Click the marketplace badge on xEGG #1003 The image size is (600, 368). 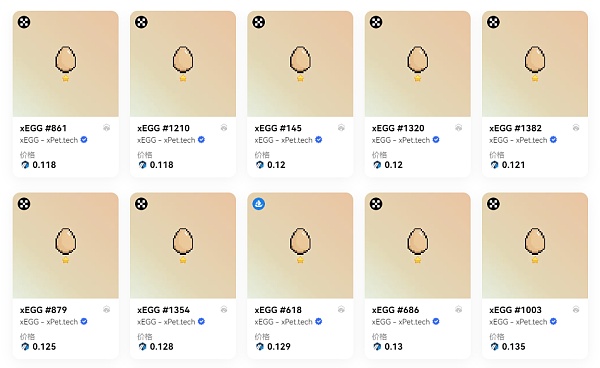pyautogui.click(x=493, y=204)
